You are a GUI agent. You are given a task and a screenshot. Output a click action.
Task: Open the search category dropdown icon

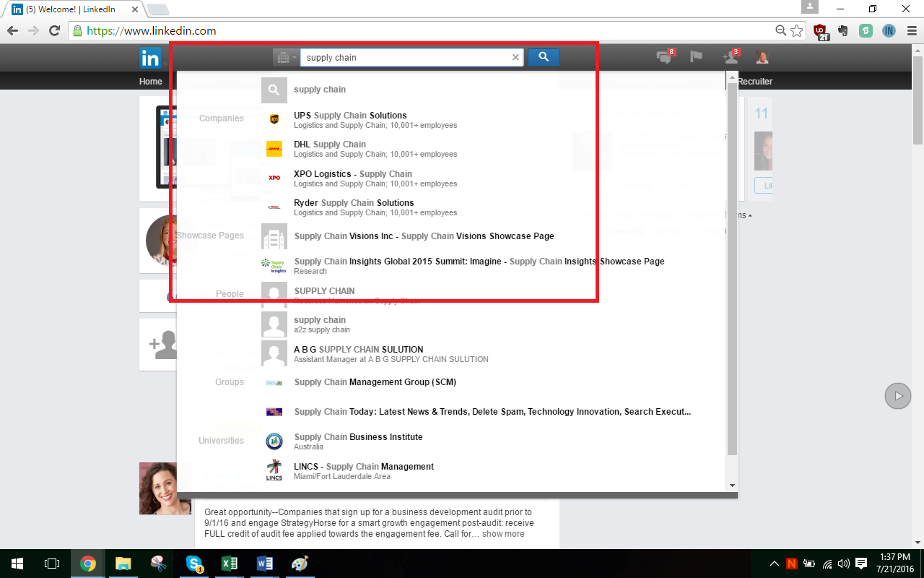(x=285, y=57)
